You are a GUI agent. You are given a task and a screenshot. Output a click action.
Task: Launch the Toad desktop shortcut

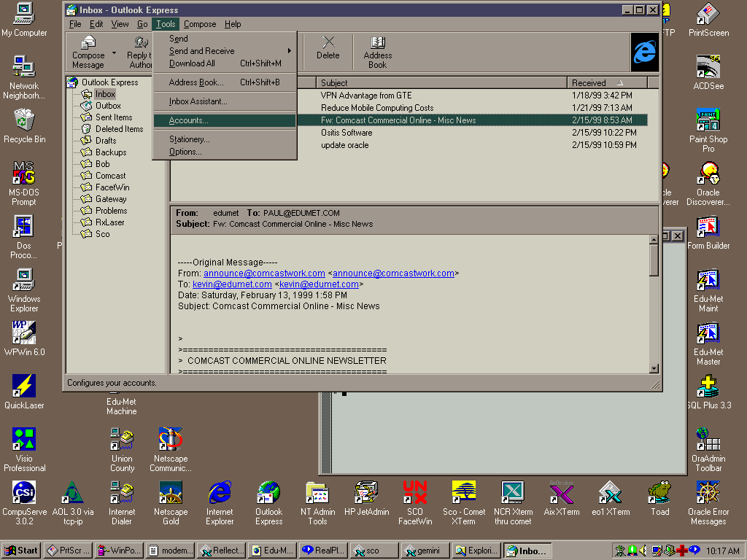[659, 498]
